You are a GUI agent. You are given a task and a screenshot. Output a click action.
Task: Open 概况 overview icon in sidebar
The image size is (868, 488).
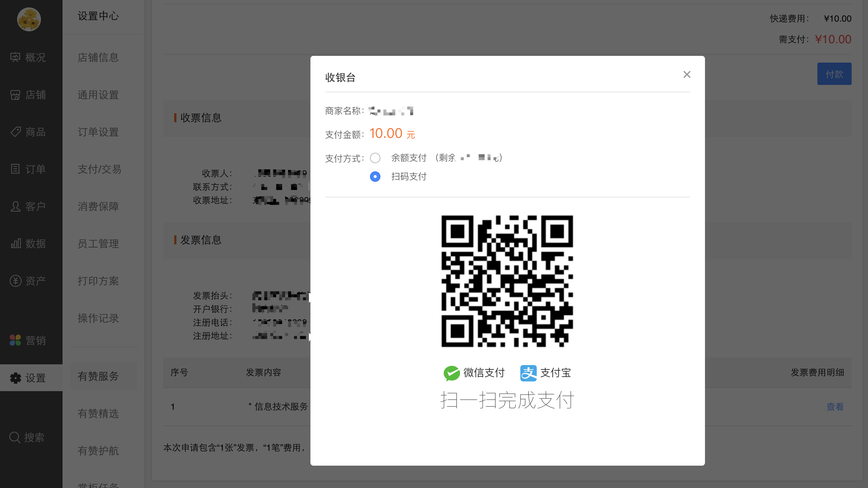pyautogui.click(x=15, y=57)
